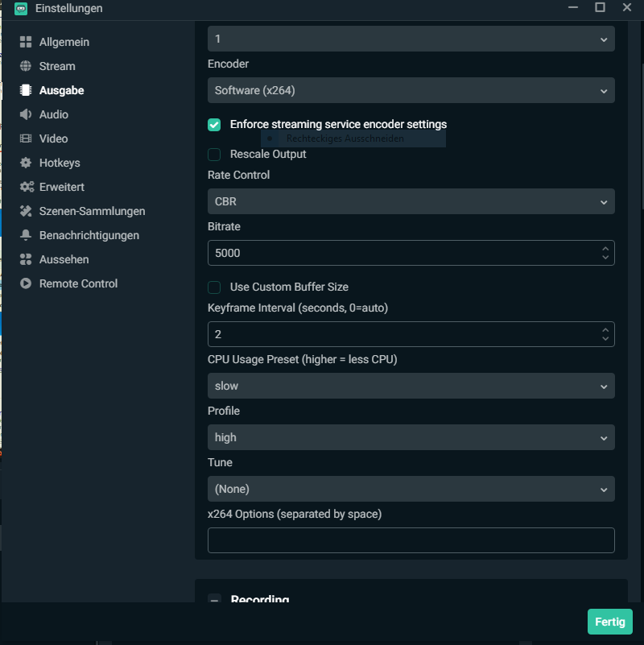Click the Stream globe icon
The width and height of the screenshot is (644, 645).
tap(26, 66)
